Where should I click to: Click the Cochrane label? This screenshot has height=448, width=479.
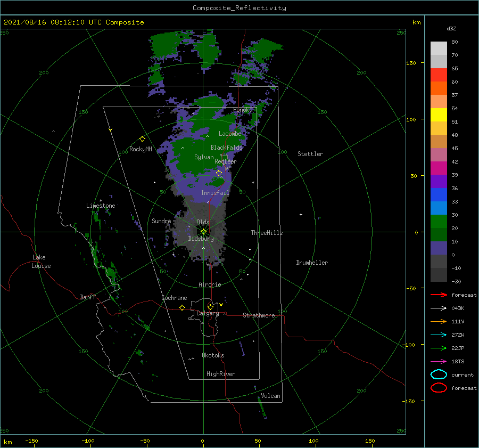pyautogui.click(x=174, y=298)
